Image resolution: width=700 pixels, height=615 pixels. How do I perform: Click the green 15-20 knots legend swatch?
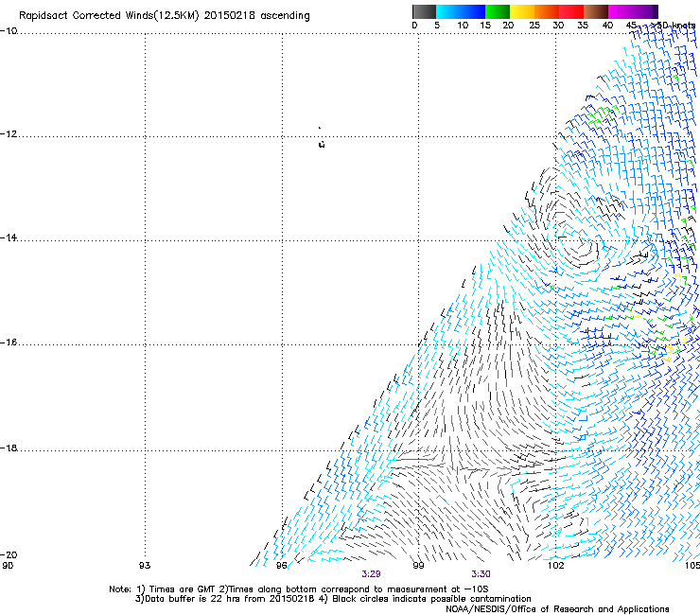(x=498, y=11)
